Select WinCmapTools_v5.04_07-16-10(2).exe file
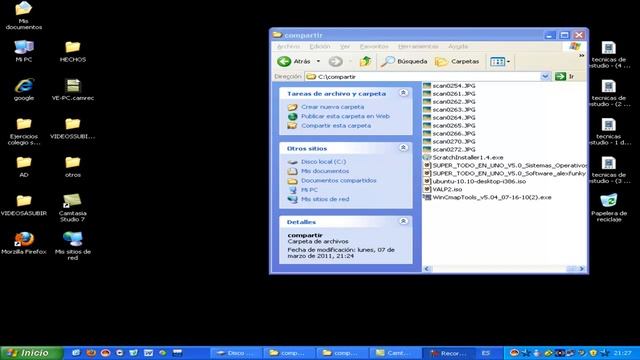 point(487,197)
